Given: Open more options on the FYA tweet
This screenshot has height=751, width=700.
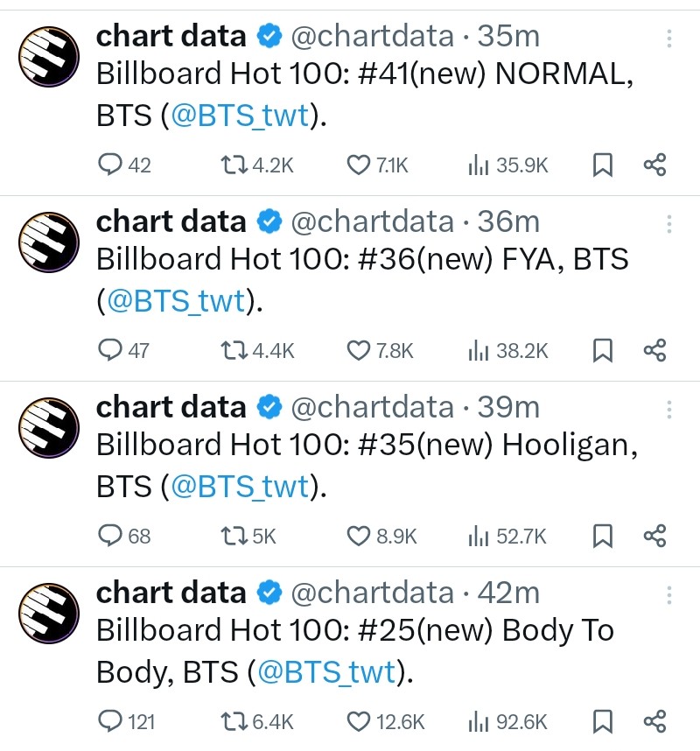Looking at the screenshot, I should [x=669, y=224].
